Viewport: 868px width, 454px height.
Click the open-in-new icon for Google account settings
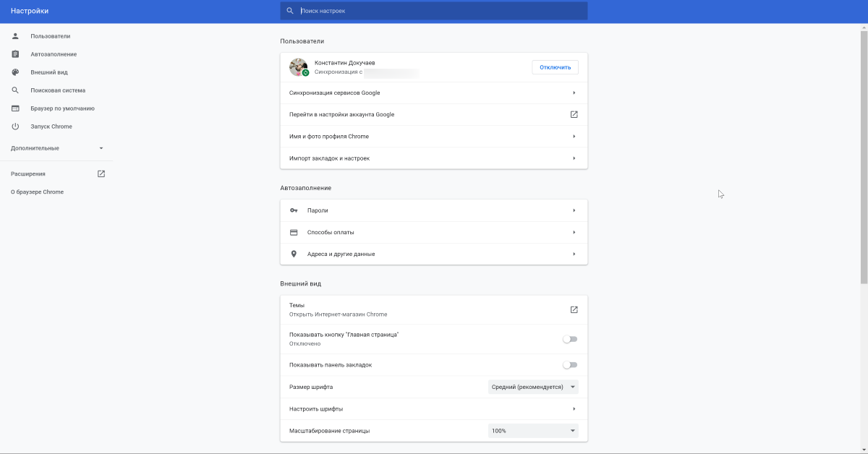(x=574, y=114)
